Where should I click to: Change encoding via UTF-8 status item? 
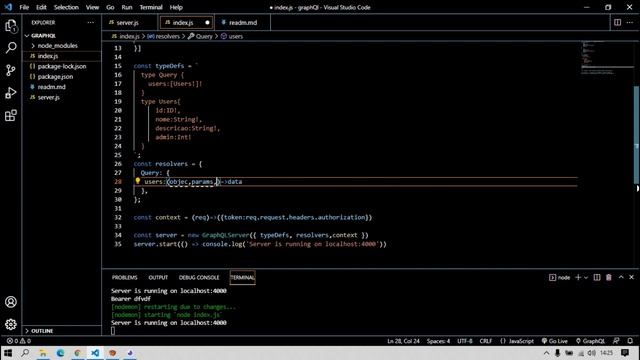coord(464,341)
